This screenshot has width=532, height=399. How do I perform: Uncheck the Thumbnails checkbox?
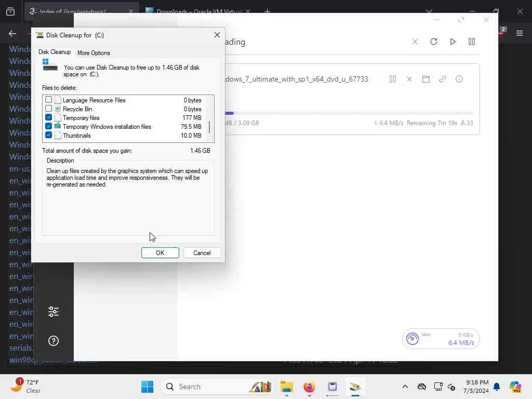[x=48, y=135]
